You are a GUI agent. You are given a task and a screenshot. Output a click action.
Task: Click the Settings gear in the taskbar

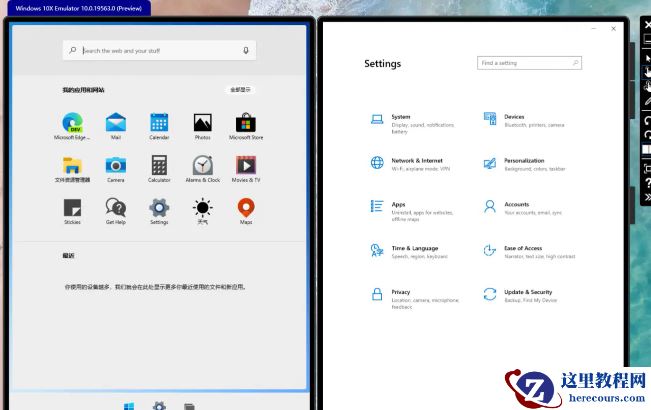tap(159, 406)
